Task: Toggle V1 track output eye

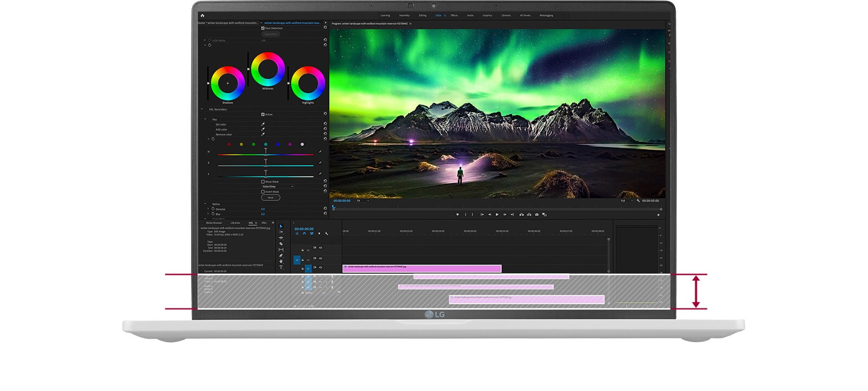Action: point(321,267)
